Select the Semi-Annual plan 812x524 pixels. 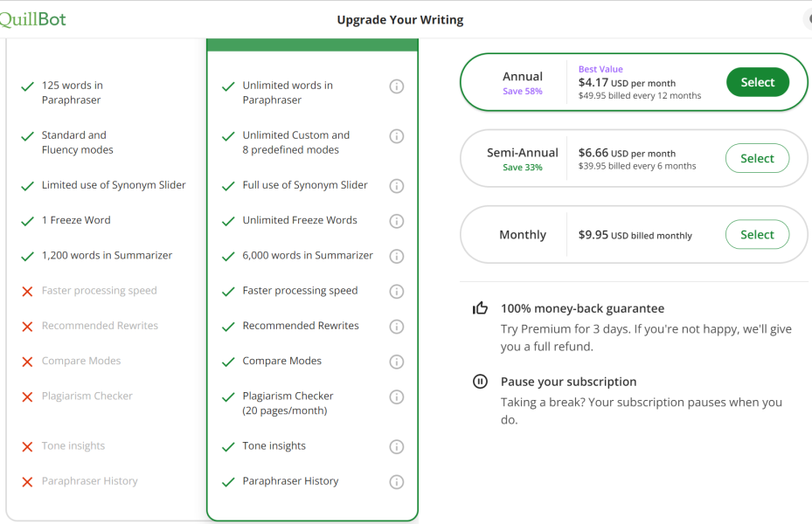758,158
